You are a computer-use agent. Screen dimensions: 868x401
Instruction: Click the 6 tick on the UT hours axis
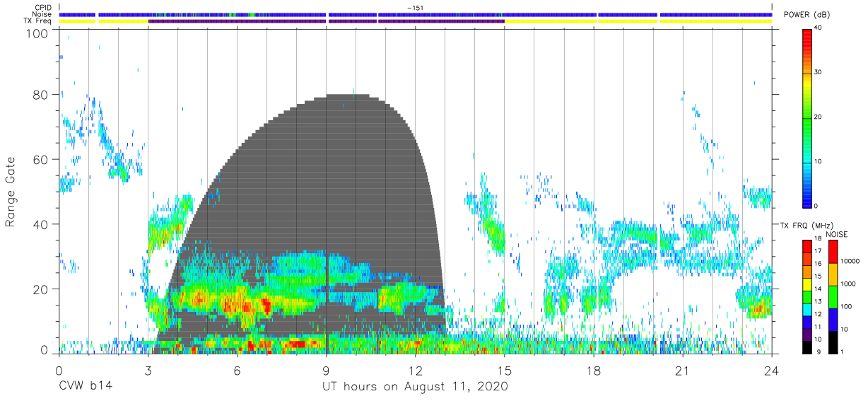pyautogui.click(x=237, y=370)
